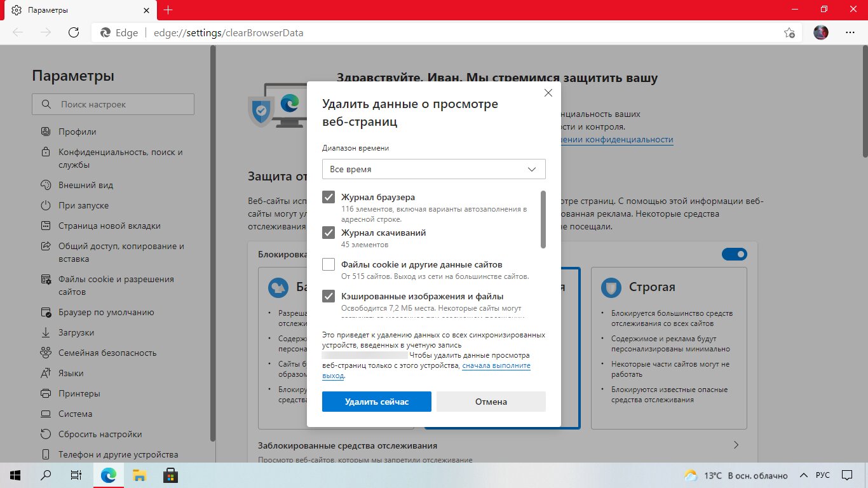Click the System icon in sidebar
868x488 pixels.
point(46,414)
